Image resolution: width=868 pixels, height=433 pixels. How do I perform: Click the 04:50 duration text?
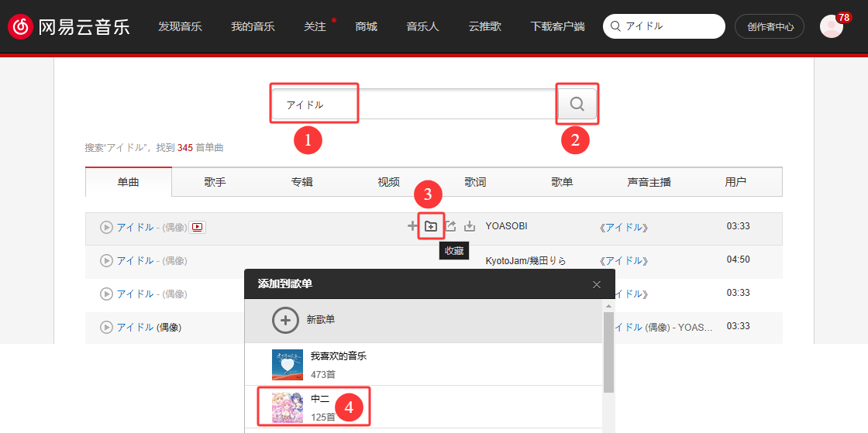pos(738,259)
